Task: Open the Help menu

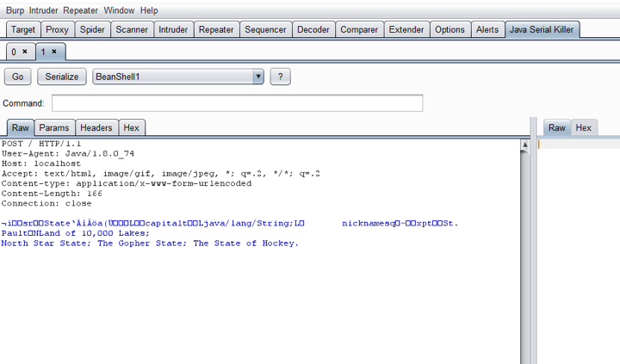Action: pyautogui.click(x=149, y=10)
